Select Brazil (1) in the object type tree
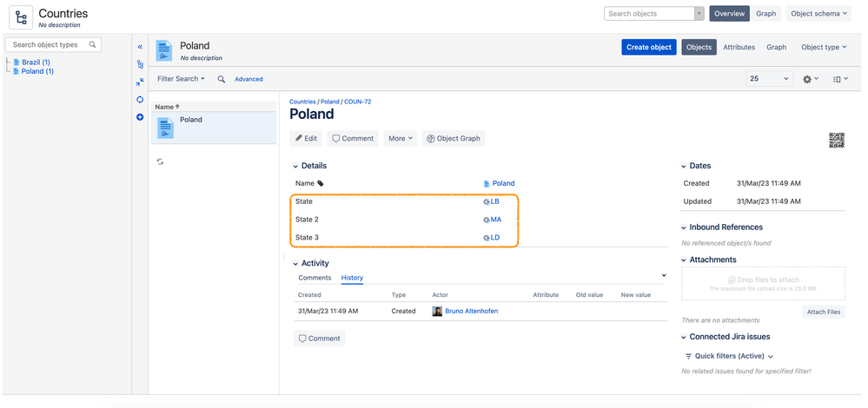The width and height of the screenshot is (868, 408). click(x=36, y=63)
